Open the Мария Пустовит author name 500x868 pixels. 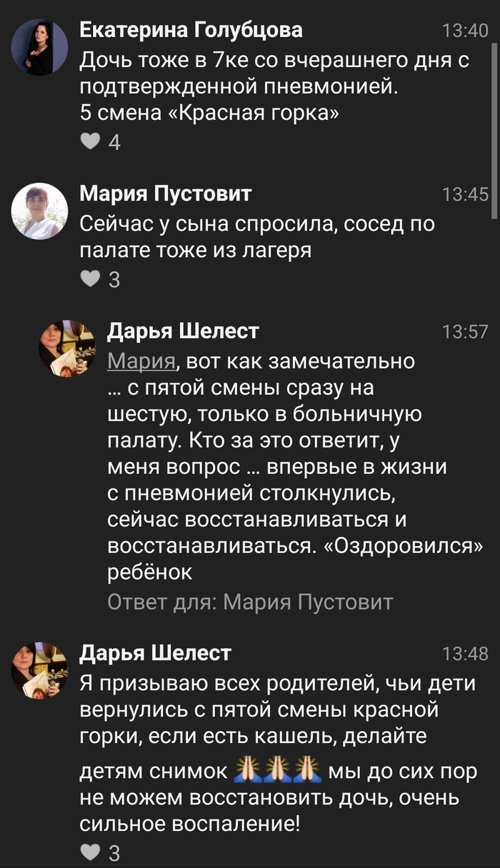[x=166, y=193]
